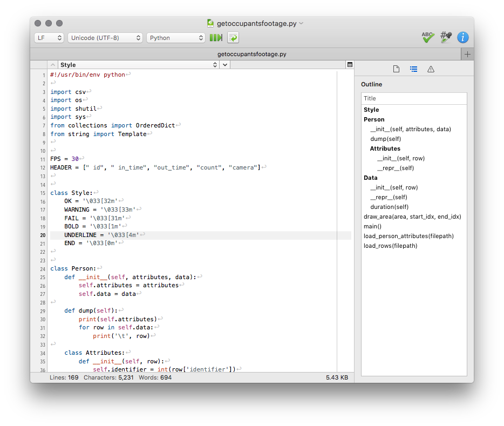
Task: Click line number 20 in the gutter
Action: (43, 235)
